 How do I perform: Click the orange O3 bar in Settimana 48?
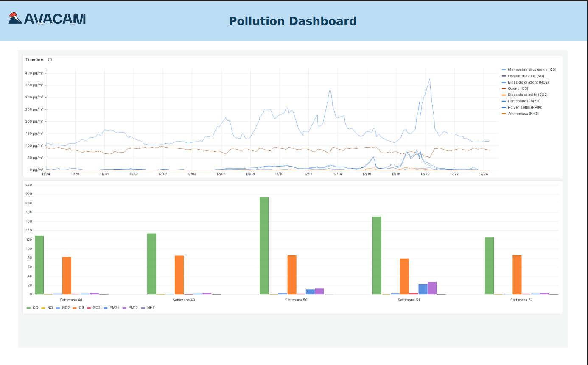point(67,276)
